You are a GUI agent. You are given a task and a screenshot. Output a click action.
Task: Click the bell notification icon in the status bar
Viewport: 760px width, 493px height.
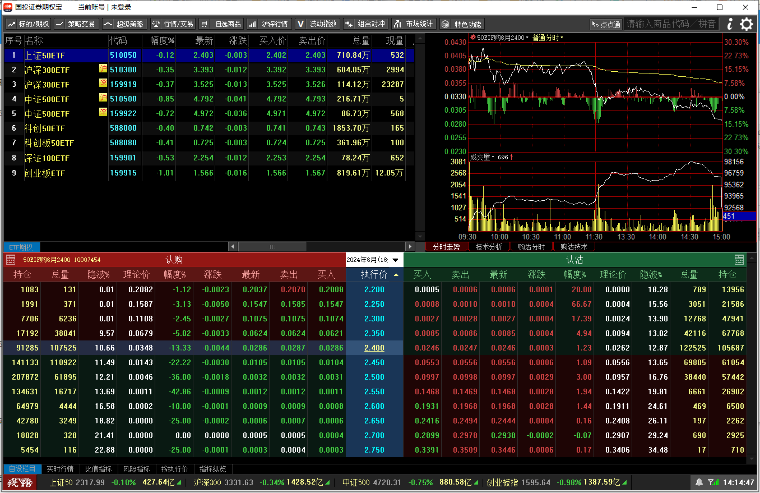point(699,482)
